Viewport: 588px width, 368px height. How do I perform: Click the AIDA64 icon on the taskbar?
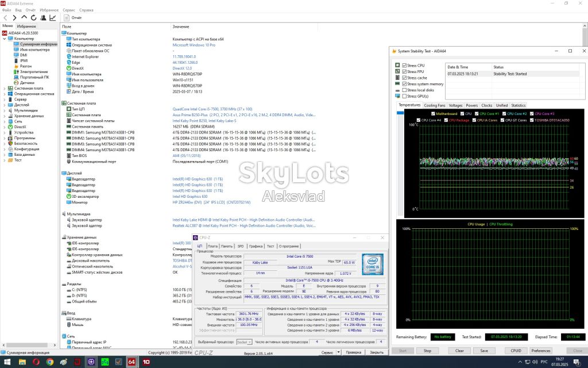coord(131,362)
